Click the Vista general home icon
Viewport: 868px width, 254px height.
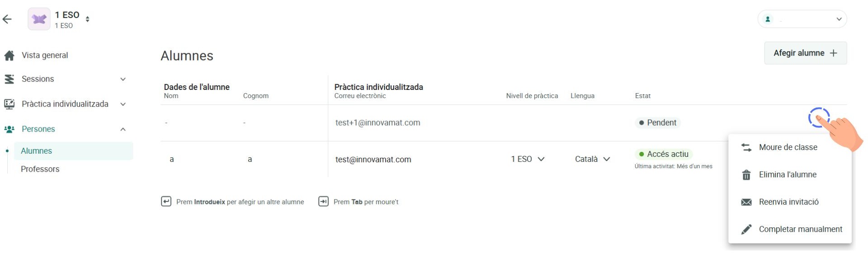pyautogui.click(x=9, y=56)
